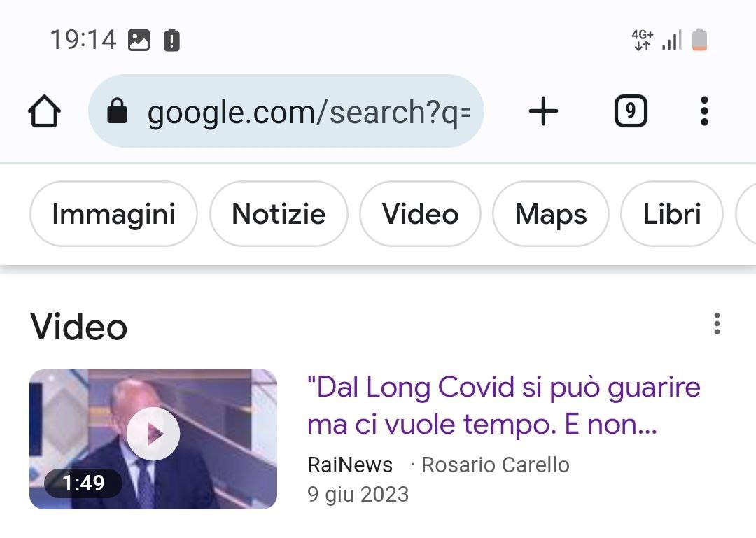
Task: Select the Video filter chip
Action: coord(420,214)
